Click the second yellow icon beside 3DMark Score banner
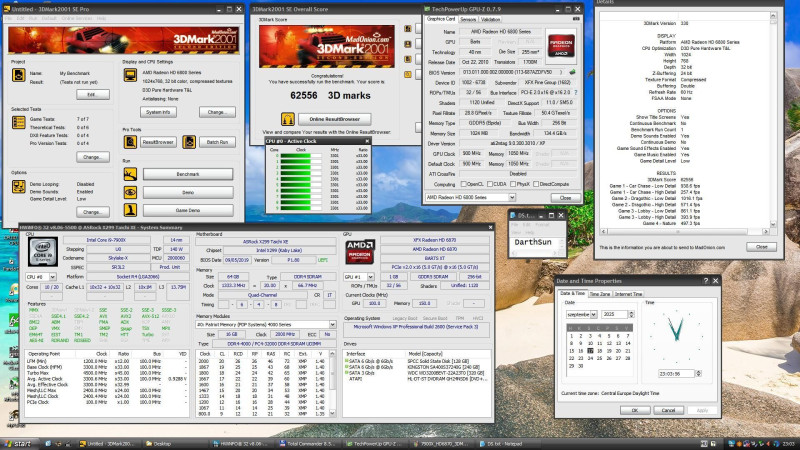This screenshot has width=800, height=450. (x=408, y=44)
